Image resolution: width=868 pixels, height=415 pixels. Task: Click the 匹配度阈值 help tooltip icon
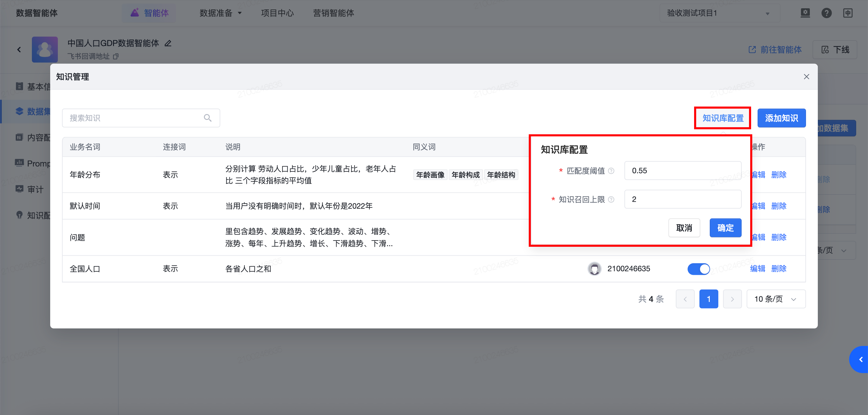pyautogui.click(x=611, y=171)
